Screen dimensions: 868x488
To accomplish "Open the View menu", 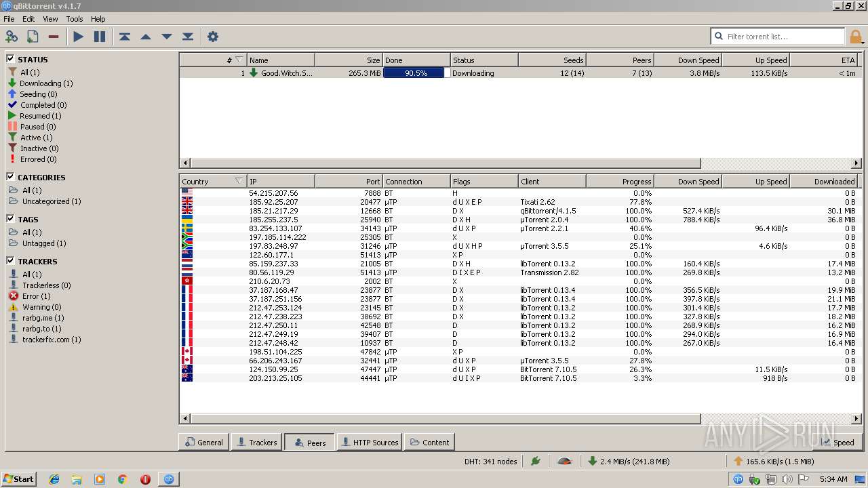I will (51, 19).
